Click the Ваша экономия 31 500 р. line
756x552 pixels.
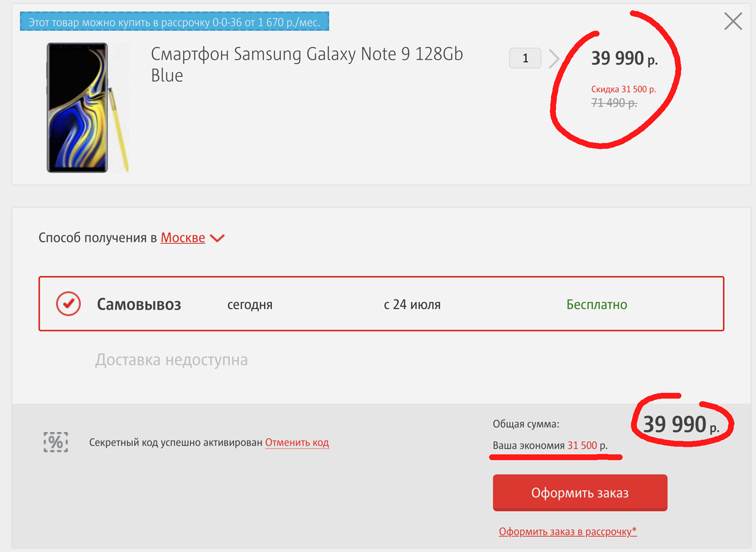(550, 445)
